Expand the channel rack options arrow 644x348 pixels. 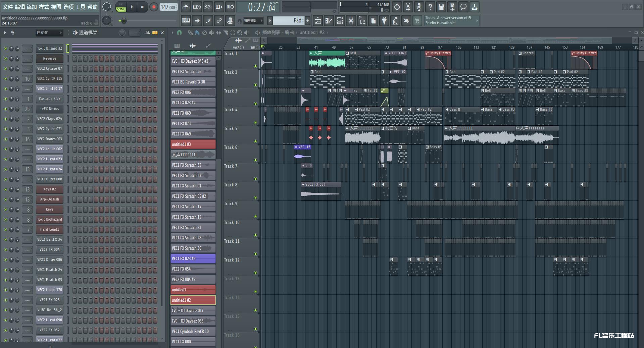click(5, 33)
